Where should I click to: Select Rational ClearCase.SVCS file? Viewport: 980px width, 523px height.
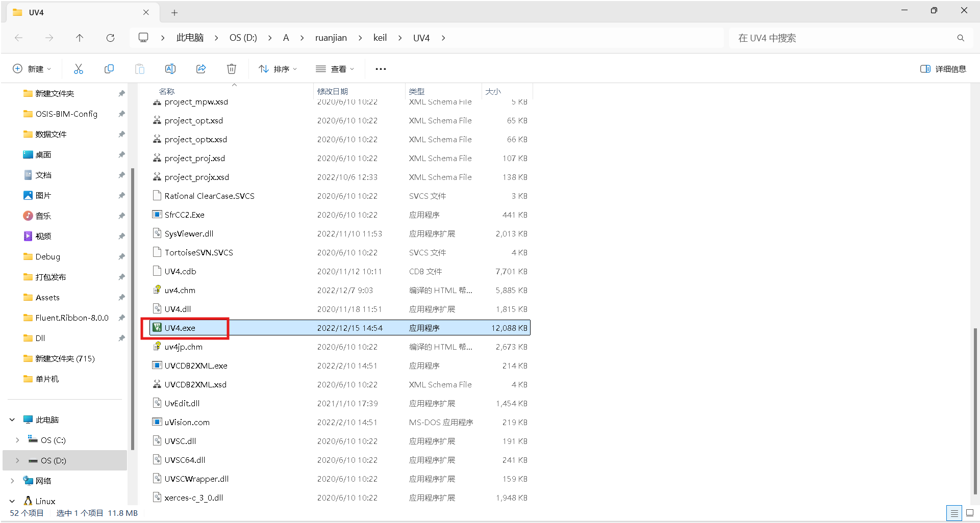coord(209,196)
